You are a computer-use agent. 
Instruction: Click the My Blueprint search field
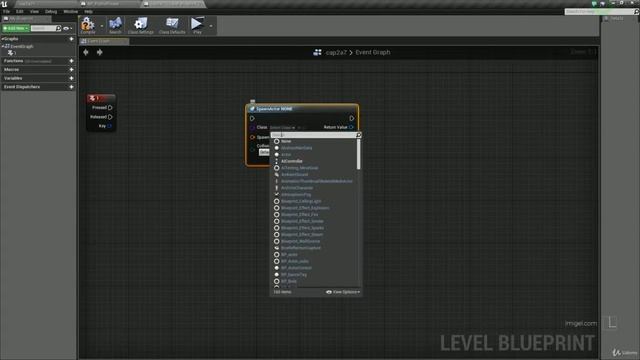pos(46,28)
